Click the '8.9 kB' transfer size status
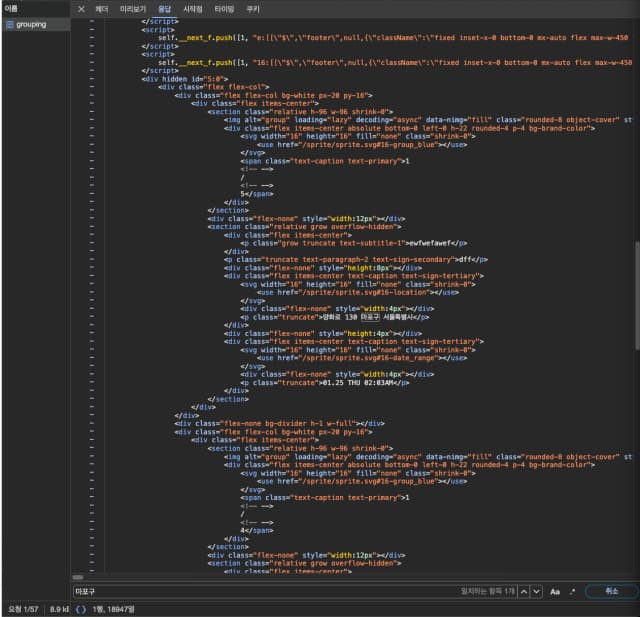The width and height of the screenshot is (640, 617). pyautogui.click(x=59, y=609)
